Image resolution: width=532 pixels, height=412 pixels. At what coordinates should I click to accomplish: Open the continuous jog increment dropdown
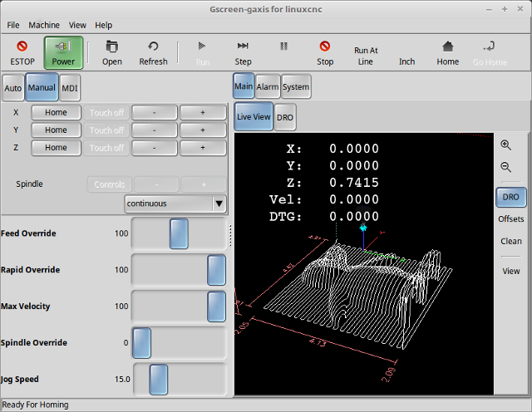pyautogui.click(x=175, y=203)
